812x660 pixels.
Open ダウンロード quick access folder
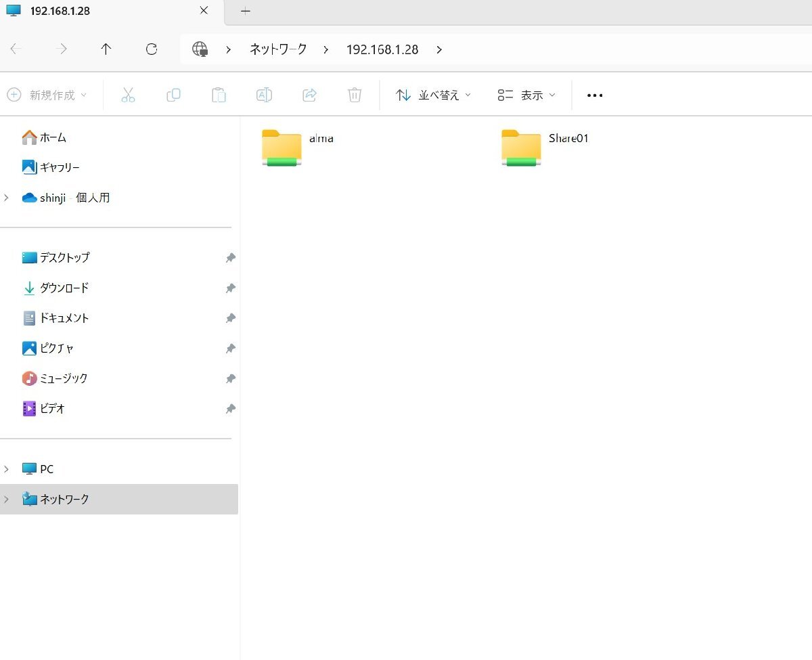[55, 288]
